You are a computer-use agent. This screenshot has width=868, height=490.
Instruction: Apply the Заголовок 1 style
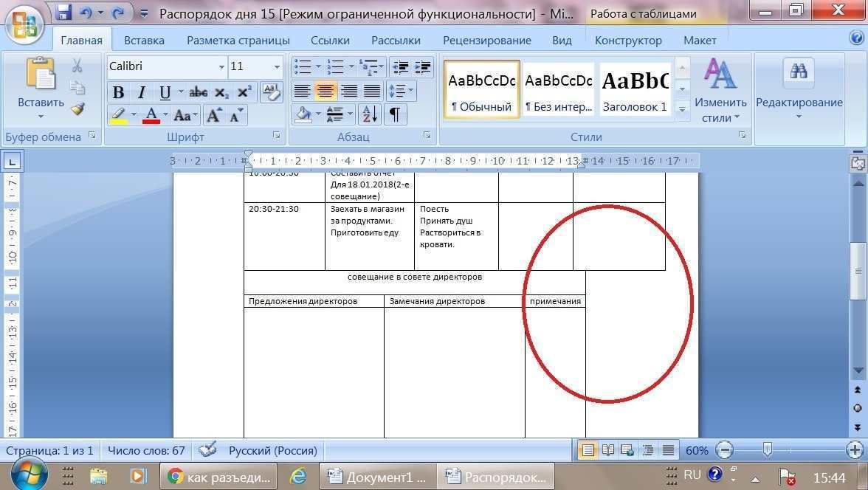tap(635, 89)
